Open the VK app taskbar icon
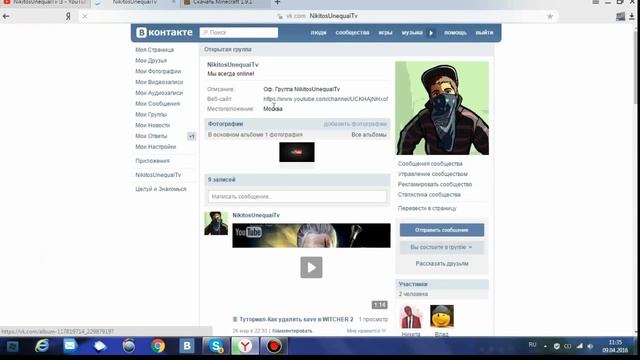The height and width of the screenshot is (360, 640). click(x=187, y=346)
